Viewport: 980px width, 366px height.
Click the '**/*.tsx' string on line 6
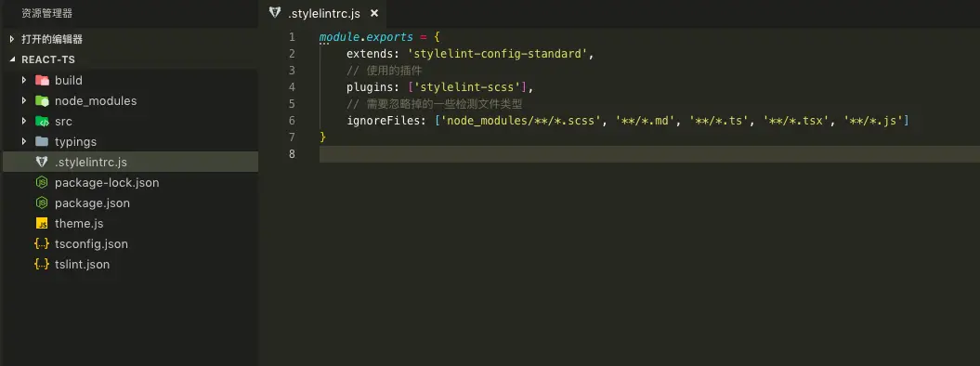coord(800,121)
